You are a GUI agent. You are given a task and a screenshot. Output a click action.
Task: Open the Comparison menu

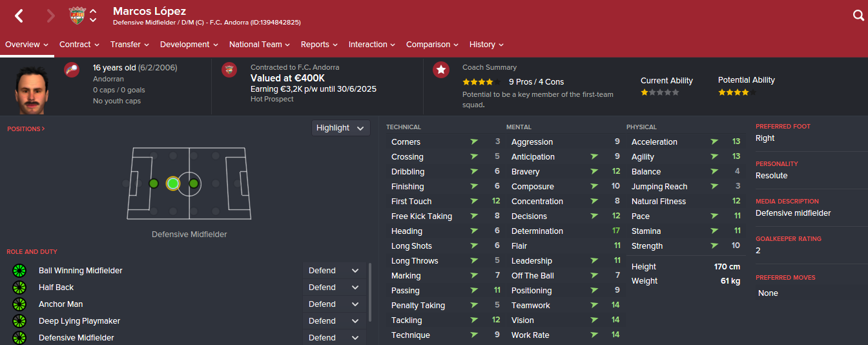pos(432,45)
